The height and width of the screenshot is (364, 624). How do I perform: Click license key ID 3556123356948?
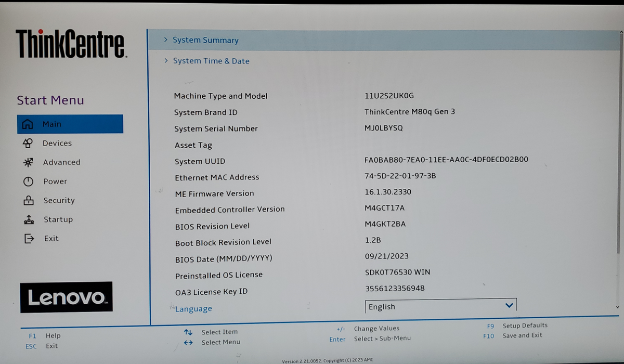click(x=395, y=288)
